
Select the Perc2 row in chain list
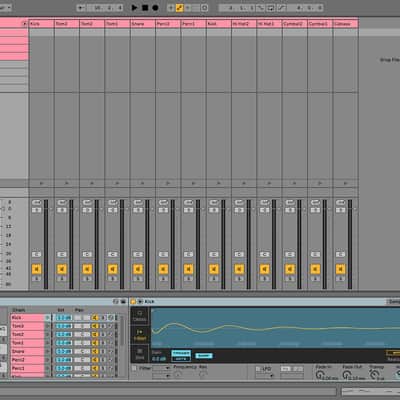click(x=27, y=360)
